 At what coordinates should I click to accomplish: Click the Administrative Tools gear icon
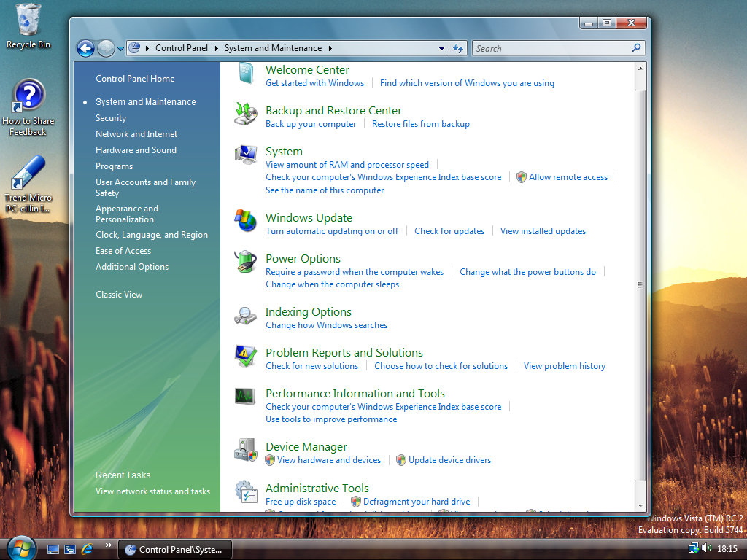[x=246, y=491]
